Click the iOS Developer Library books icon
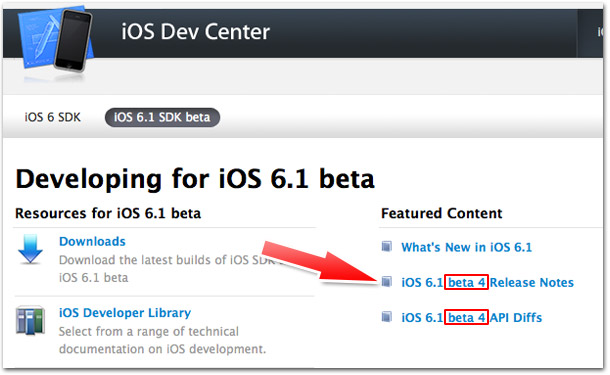The height and width of the screenshot is (375, 610). tap(30, 321)
